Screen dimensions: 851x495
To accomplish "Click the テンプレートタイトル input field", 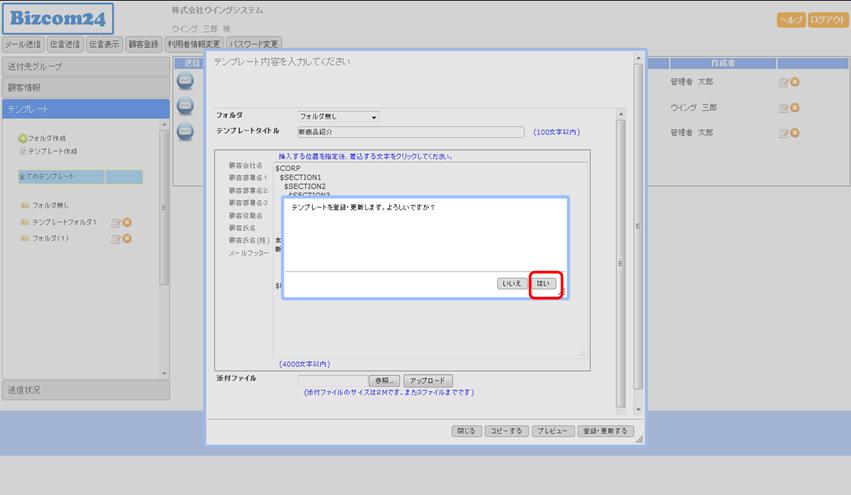I will 409,132.
